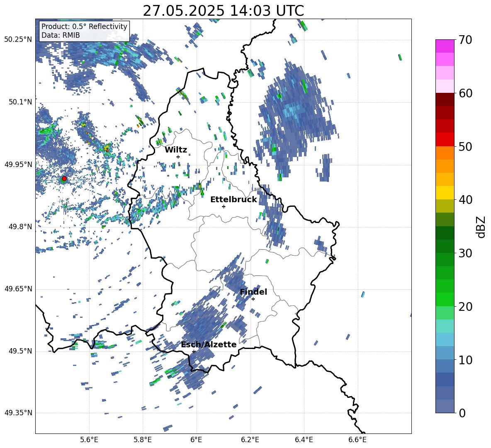Click the bright red colorbar swatch near 50
This screenshot has width=491, height=448.
tap(445, 140)
